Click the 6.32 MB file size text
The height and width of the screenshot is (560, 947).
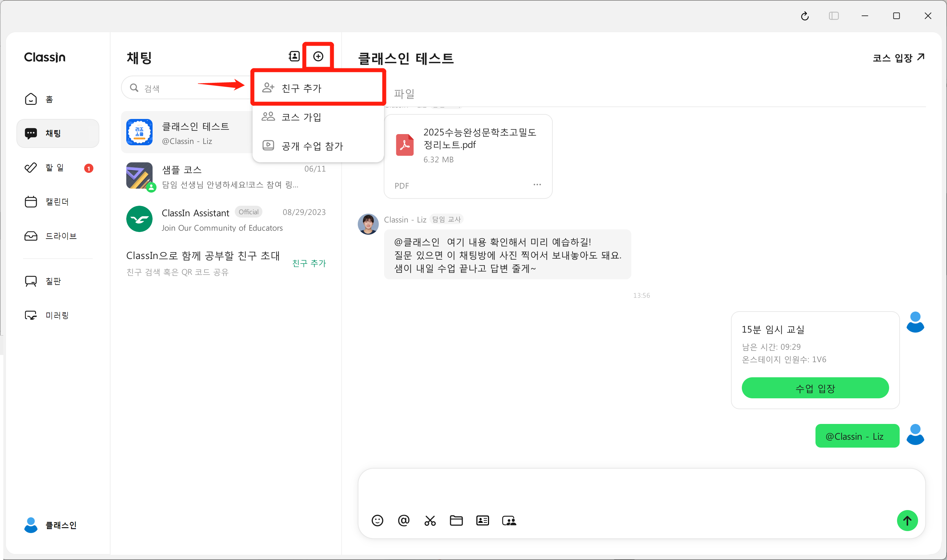click(439, 160)
